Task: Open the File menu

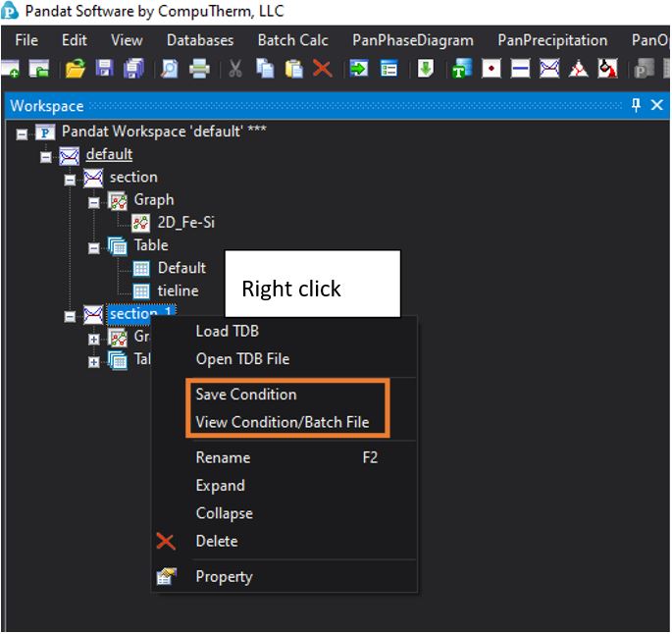Action: pos(26,40)
